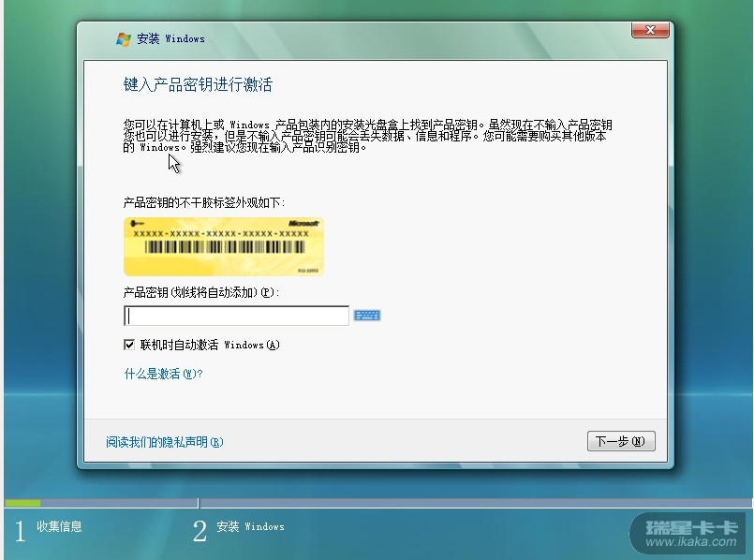754x560 pixels.
Task: Click step 2 安装 Windows label
Action: (250, 527)
